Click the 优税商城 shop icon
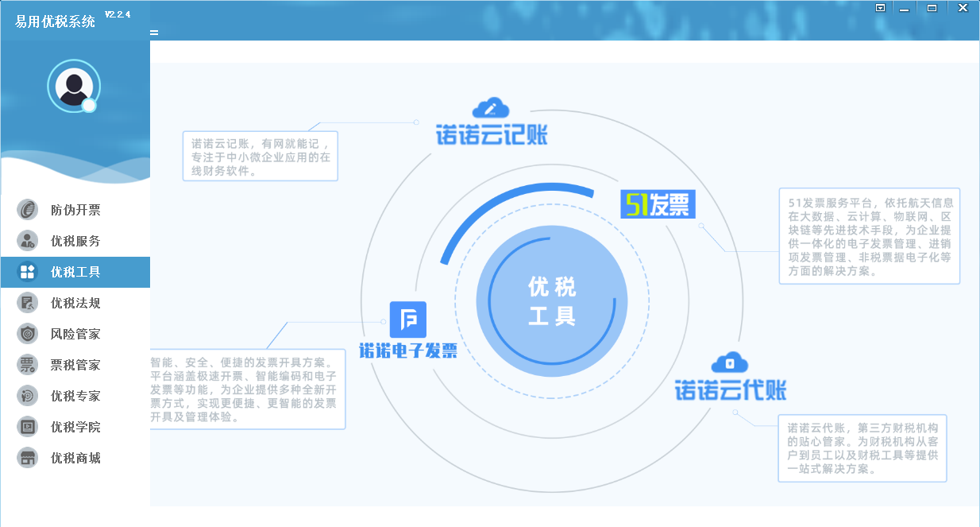 coord(28,458)
